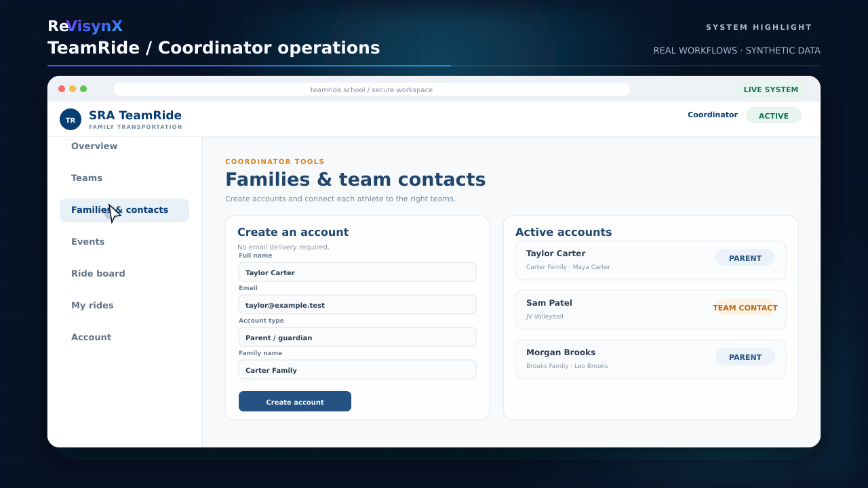Screen dimensions: 868x488
Task: Open Morgan Brooks account entry
Action: click(650, 359)
